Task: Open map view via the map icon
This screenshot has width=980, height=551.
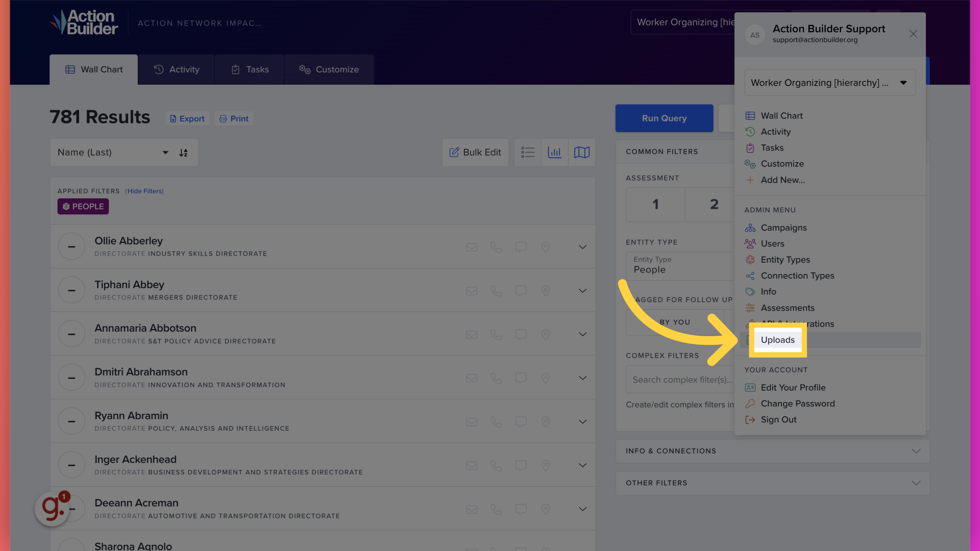Action: [x=582, y=152]
